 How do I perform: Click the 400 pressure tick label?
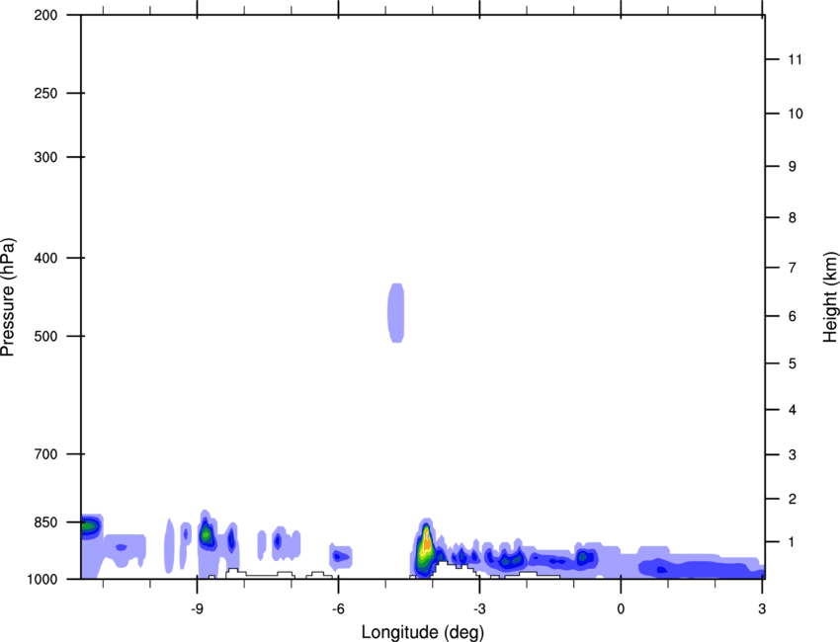[x=45, y=258]
